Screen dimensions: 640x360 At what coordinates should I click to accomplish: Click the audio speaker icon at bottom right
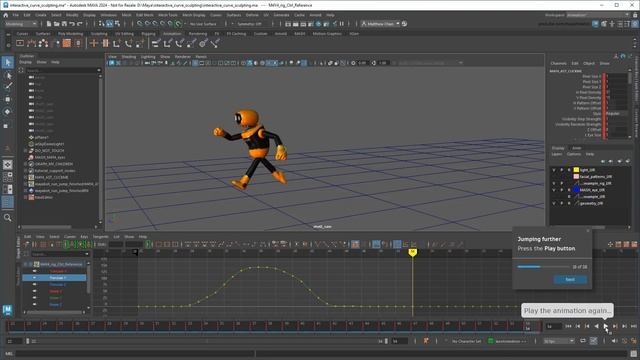pyautogui.click(x=615, y=341)
